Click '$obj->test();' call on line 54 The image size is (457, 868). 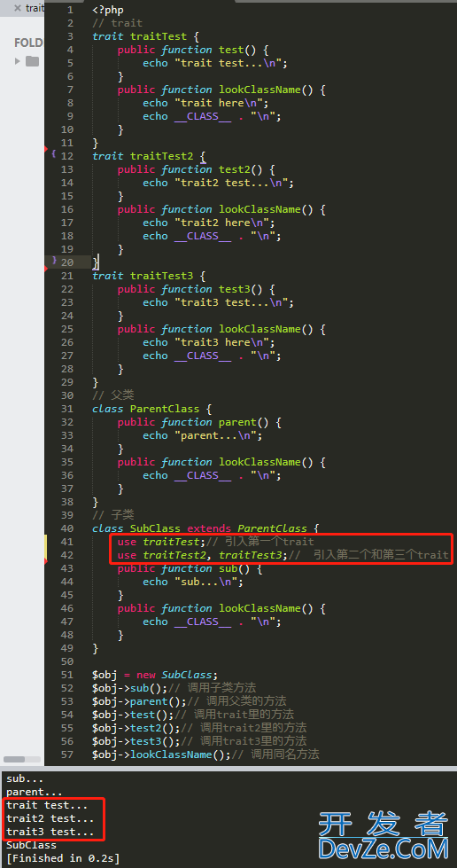pyautogui.click(x=134, y=715)
